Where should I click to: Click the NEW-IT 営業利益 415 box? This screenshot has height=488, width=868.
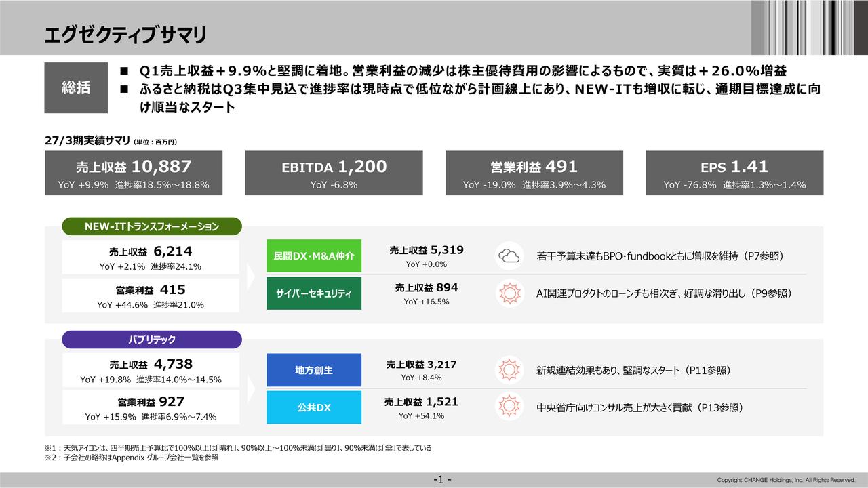pyautogui.click(x=151, y=296)
